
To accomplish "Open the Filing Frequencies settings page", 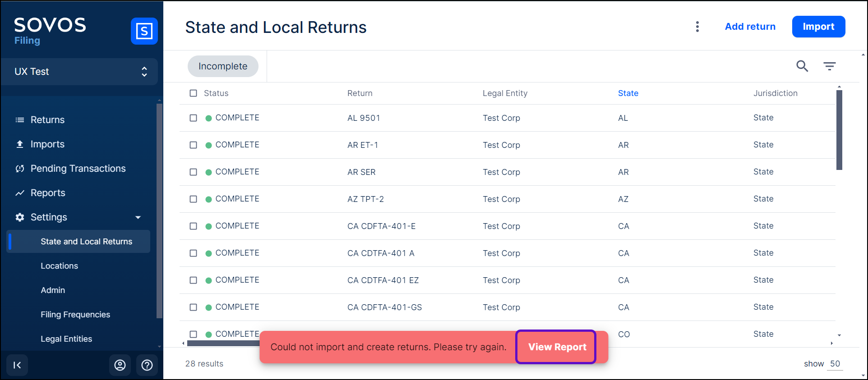I will tap(75, 315).
